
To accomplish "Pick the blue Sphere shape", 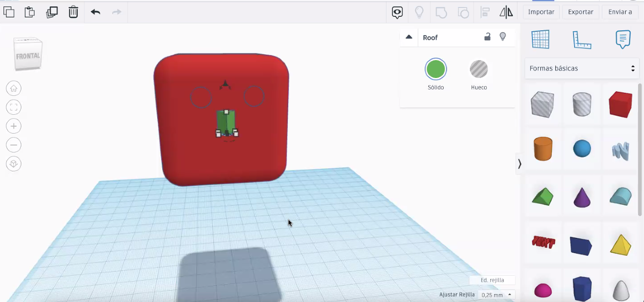I will point(582,149).
